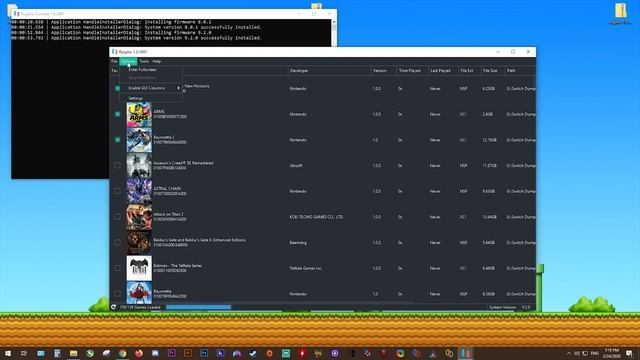Click the Bayonetta 2 game cover
Viewport: 640px width, 360px height.
pyautogui.click(x=139, y=140)
